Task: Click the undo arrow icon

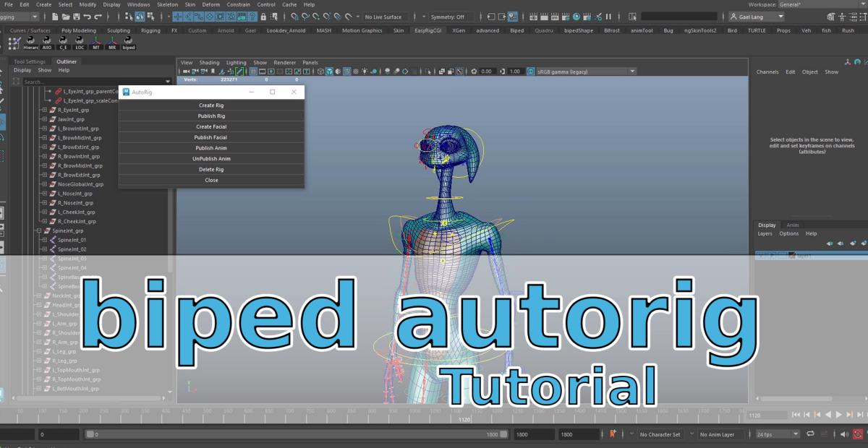Action: (88, 17)
